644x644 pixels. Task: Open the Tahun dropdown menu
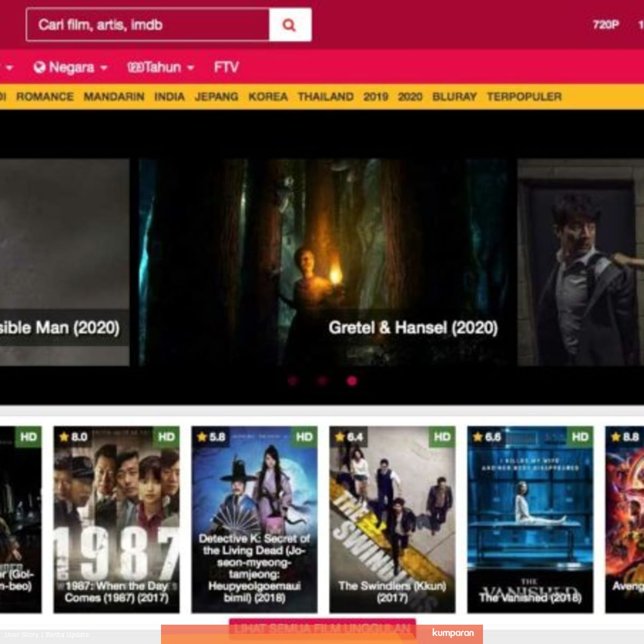click(x=160, y=68)
